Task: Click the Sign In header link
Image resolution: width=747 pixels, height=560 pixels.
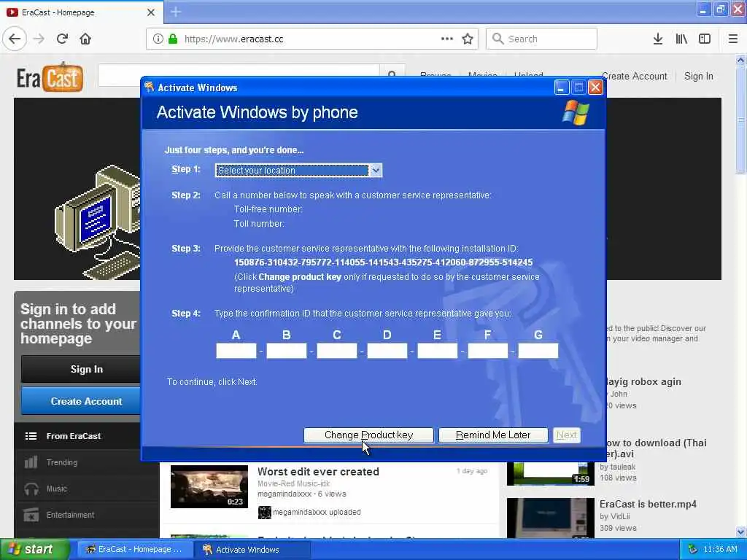Action: [698, 76]
